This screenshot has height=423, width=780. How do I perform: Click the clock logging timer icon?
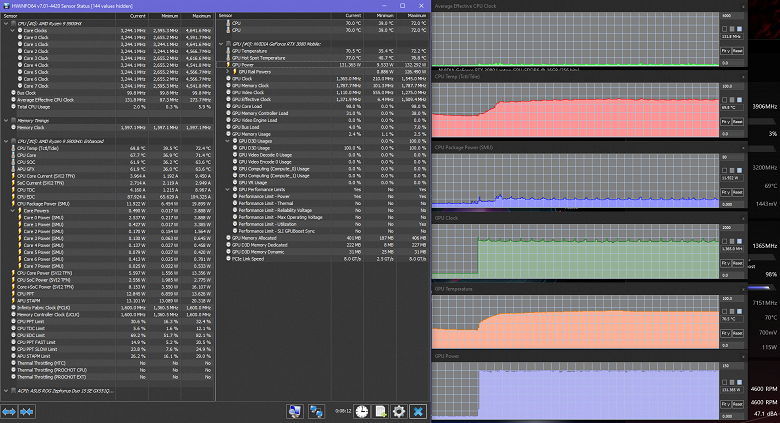pos(359,410)
